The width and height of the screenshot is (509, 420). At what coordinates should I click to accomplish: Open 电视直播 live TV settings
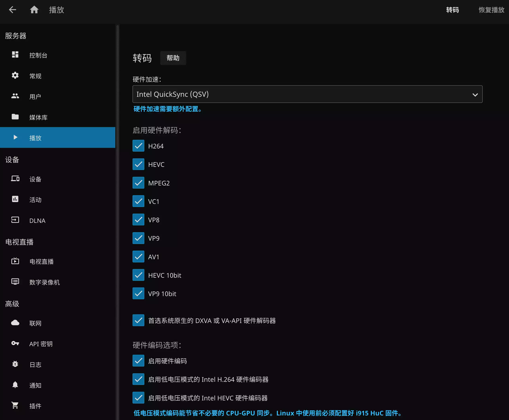tap(42, 261)
